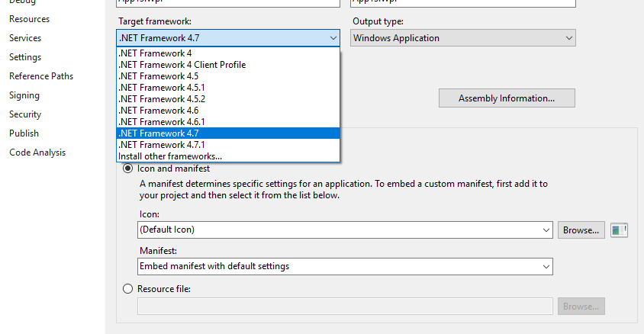The image size is (644, 334).
Task: Pick .NET Framework 4.6 from list
Action: click(228, 111)
